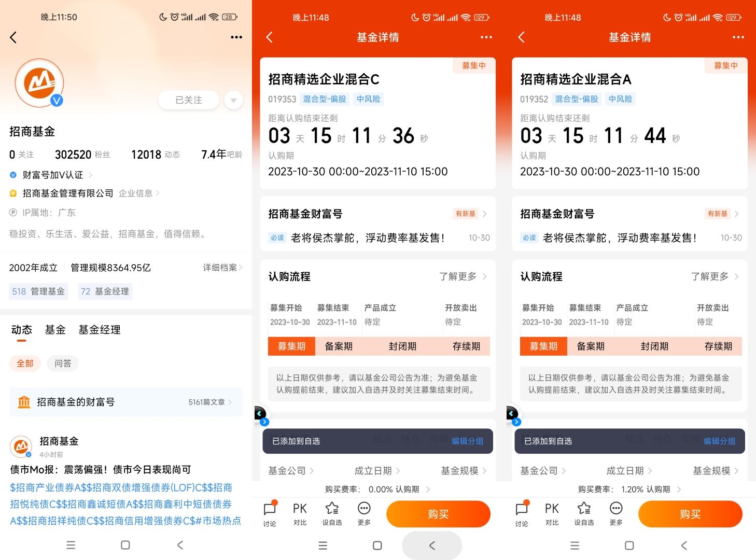Open 讨论 icon on 混合C page
This screenshot has height=560, width=756.
(270, 514)
